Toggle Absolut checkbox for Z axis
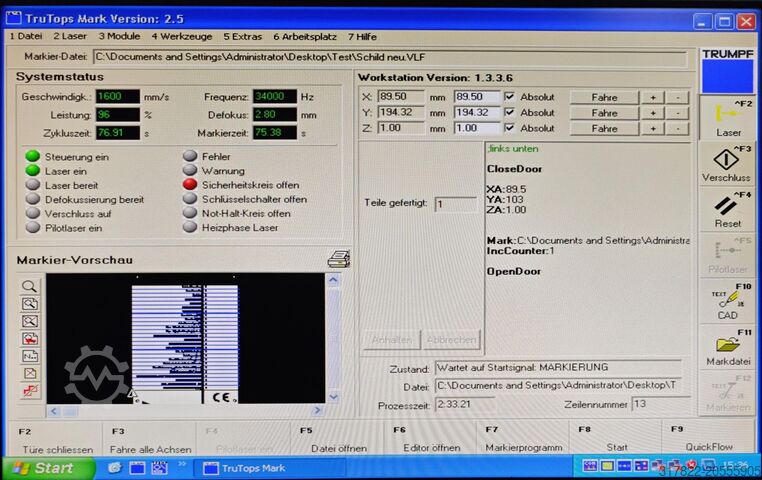762x480 pixels. click(x=510, y=128)
